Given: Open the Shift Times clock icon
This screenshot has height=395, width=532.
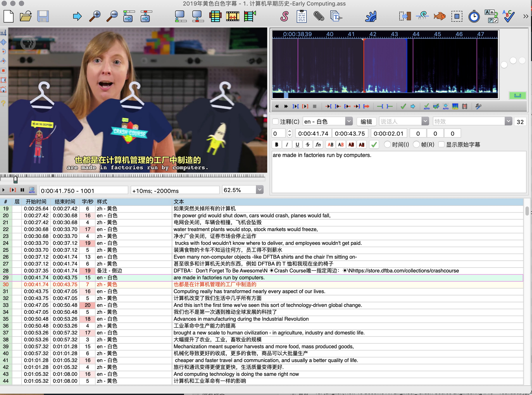Looking at the screenshot, I should point(474,16).
